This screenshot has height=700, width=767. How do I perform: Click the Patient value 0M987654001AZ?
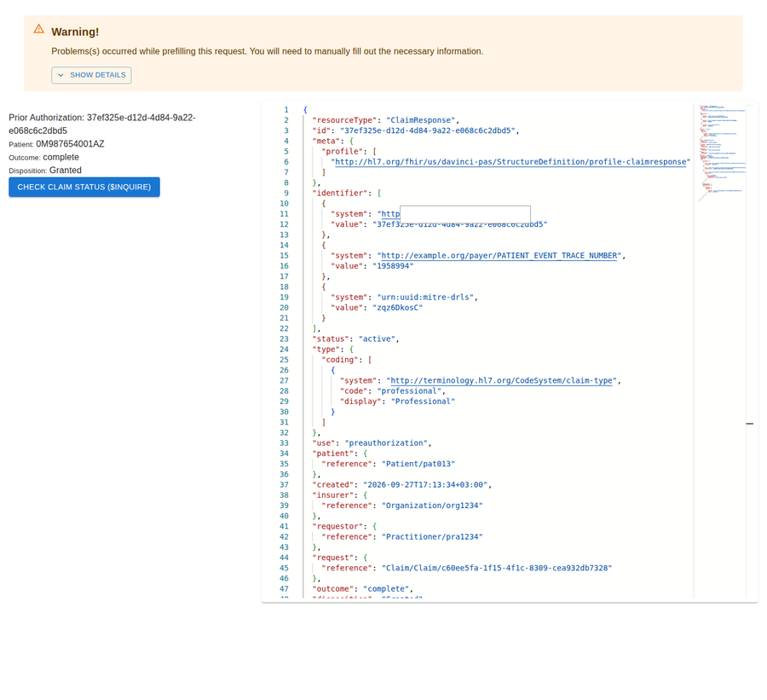[x=70, y=144]
